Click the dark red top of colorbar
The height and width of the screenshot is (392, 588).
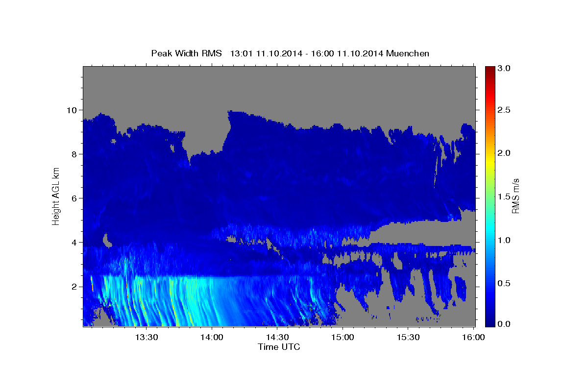coord(490,70)
